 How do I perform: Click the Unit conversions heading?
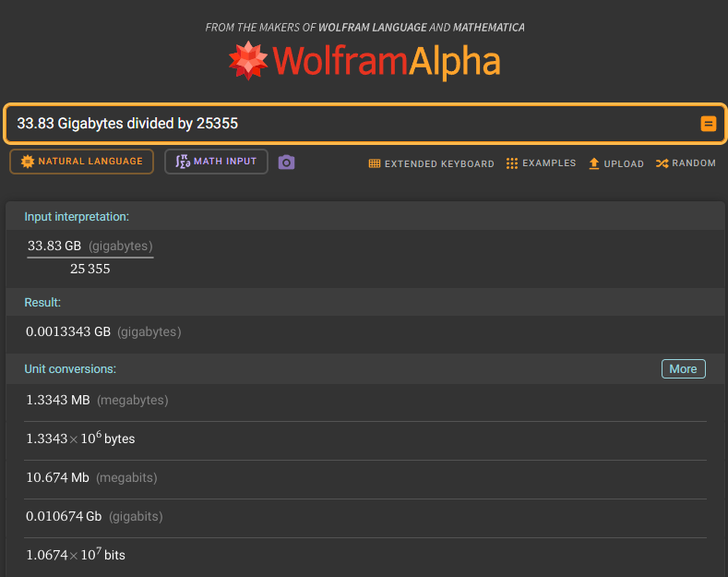tap(70, 369)
